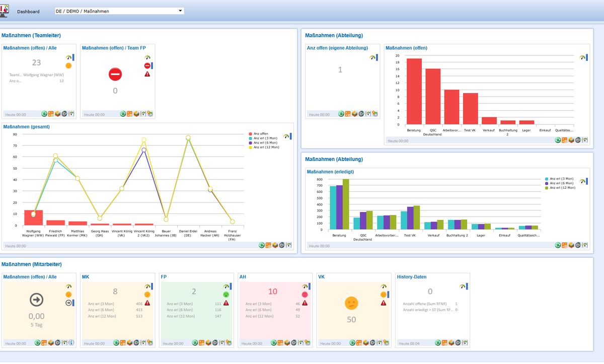Click blue info icon in Mitarbeiter Maßnahmen (offen) / Alle footer
Image resolution: width=604 pixels, height=364 pixels.
click(x=71, y=343)
